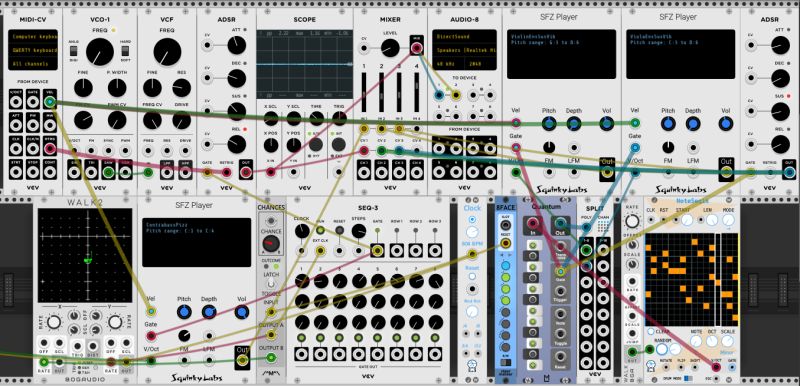800x386 pixels.
Task: Click the right ADSR OUT jack
Action: (x=789, y=172)
